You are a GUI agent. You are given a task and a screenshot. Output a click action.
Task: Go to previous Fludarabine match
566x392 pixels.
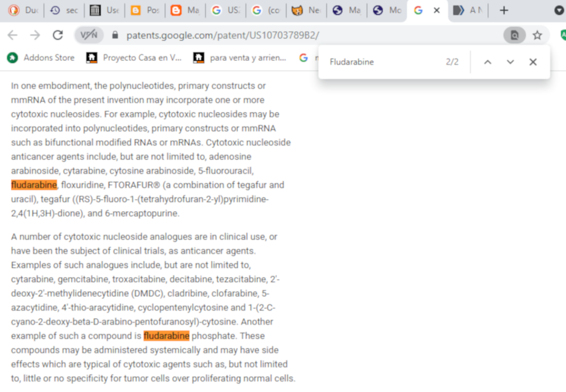[487, 62]
